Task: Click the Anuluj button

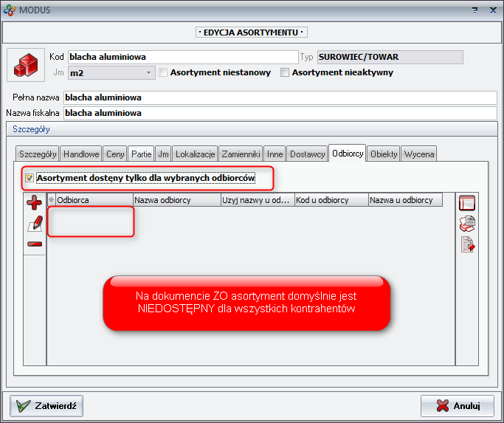Action: (457, 405)
